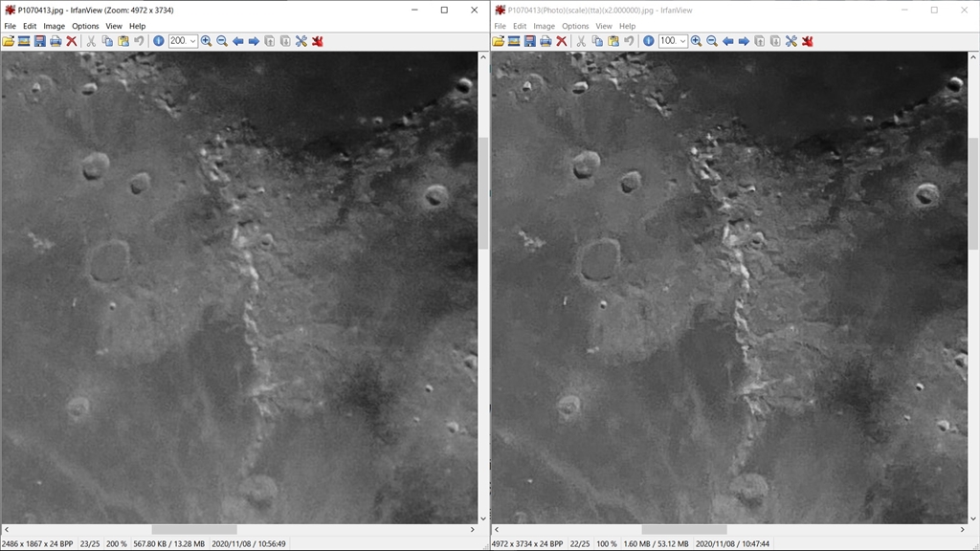Open File menu in left window

(10, 26)
